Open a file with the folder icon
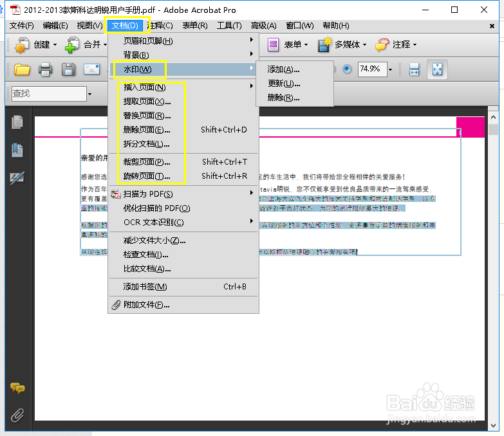504x436 pixels. (22, 69)
